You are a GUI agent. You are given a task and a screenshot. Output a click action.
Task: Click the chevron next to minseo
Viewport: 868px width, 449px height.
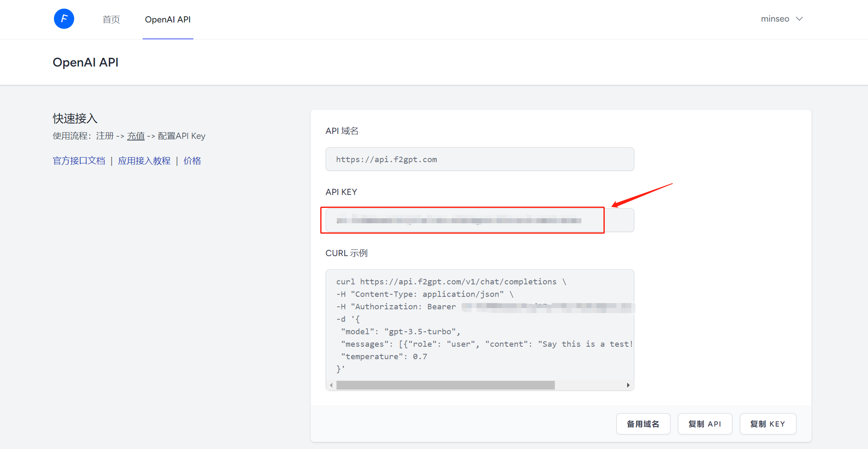(799, 19)
